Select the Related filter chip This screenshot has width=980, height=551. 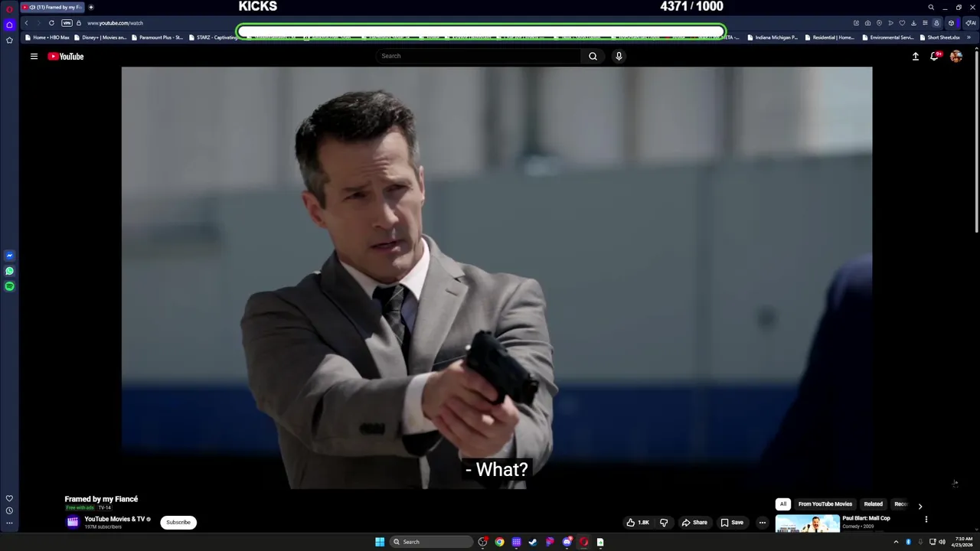(873, 504)
